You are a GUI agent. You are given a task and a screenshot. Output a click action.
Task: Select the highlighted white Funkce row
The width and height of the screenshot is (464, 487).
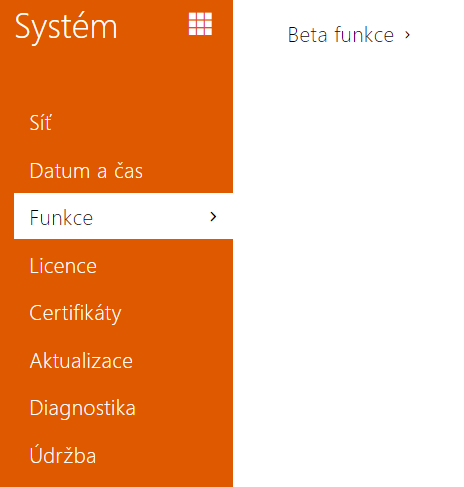pyautogui.click(x=123, y=216)
